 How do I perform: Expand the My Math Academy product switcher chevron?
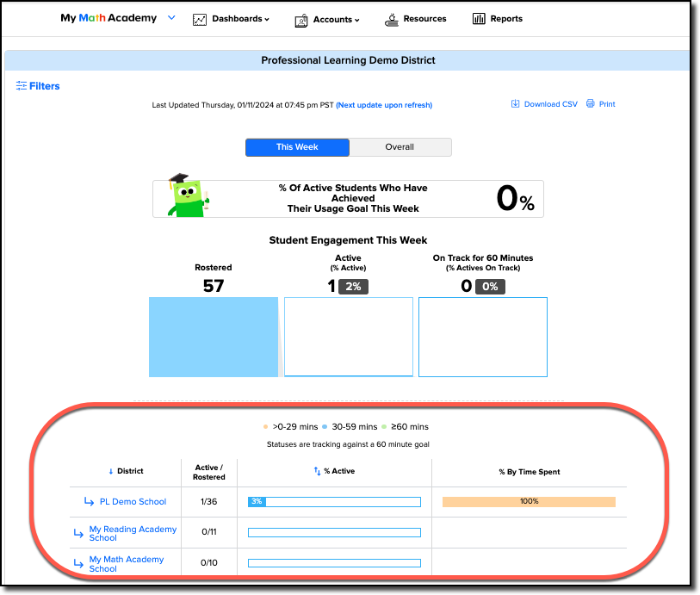[x=171, y=18]
